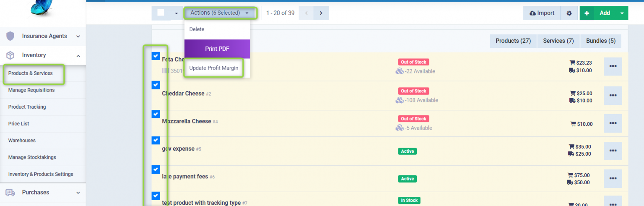Viewport: 644px width, 206px height.
Task: Go to next page arrow
Action: click(321, 13)
